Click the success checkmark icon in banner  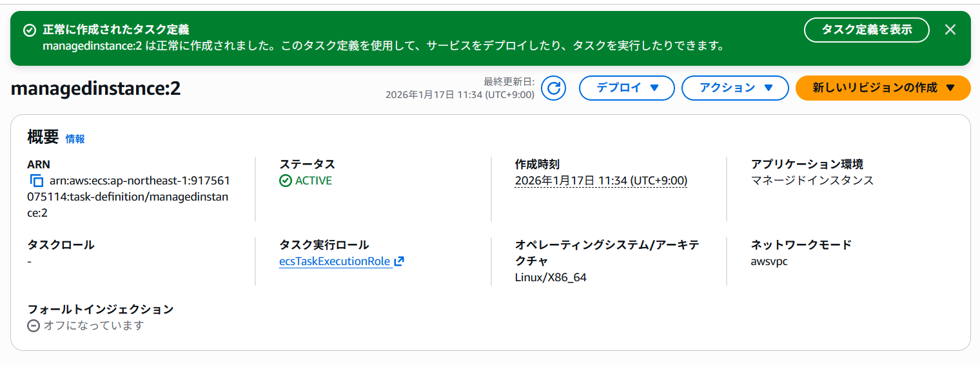click(29, 30)
